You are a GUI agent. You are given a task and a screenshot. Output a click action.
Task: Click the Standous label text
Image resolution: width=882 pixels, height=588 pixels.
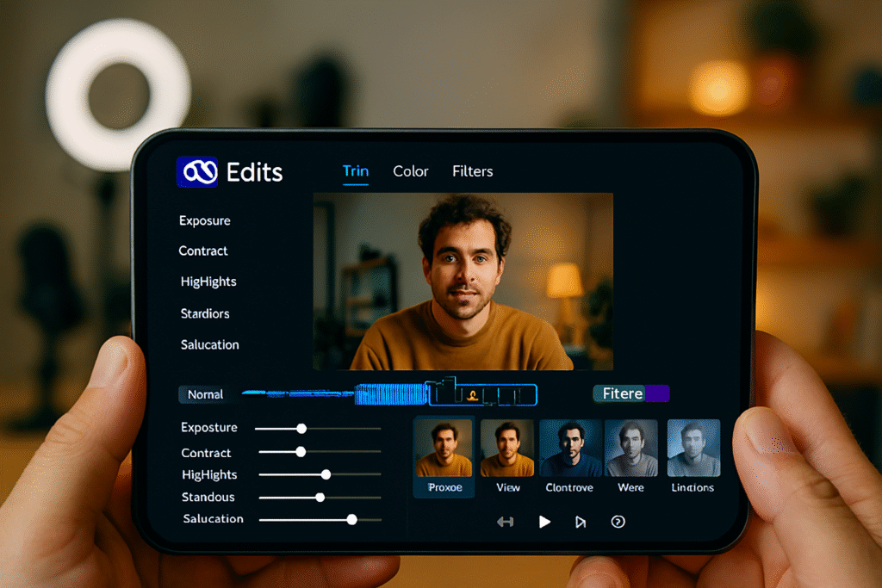(208, 497)
